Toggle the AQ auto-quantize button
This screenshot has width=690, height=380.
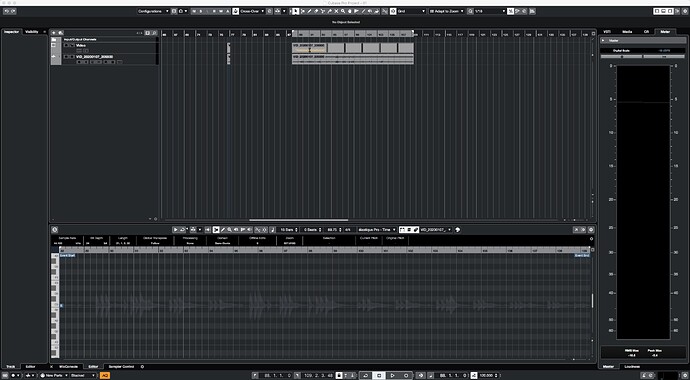click(105, 375)
